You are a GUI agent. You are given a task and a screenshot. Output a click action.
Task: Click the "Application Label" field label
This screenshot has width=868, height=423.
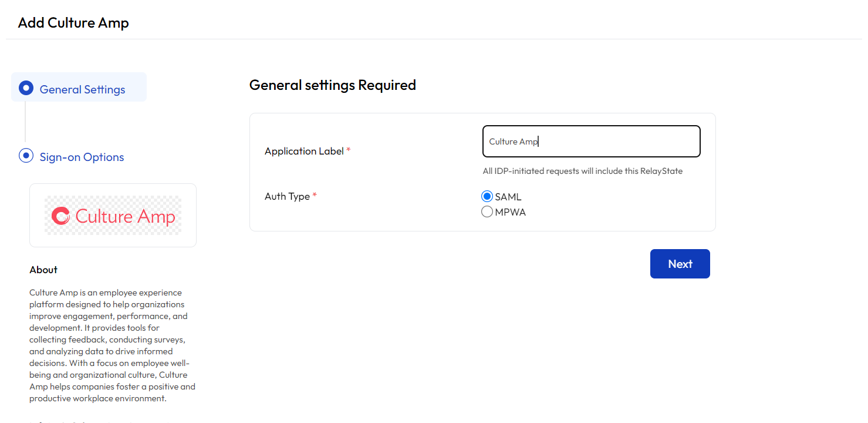tap(304, 151)
